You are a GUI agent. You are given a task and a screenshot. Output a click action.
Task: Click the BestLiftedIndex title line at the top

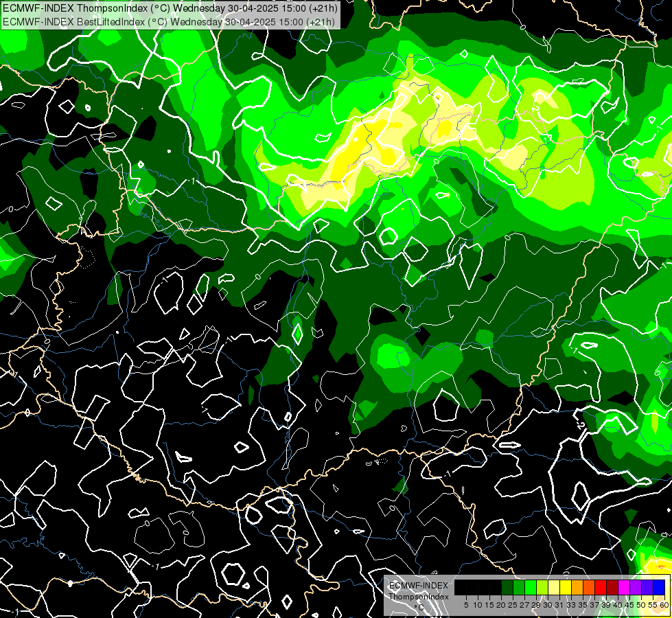[168, 22]
